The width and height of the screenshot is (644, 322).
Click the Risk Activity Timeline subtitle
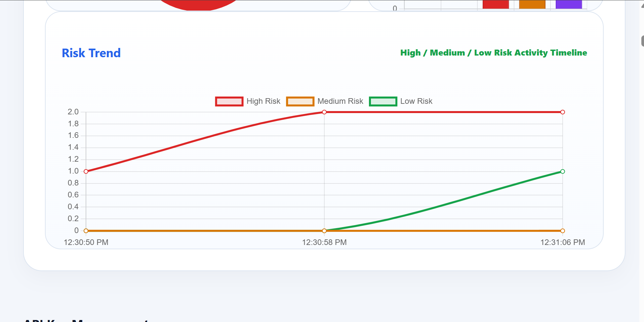click(494, 53)
